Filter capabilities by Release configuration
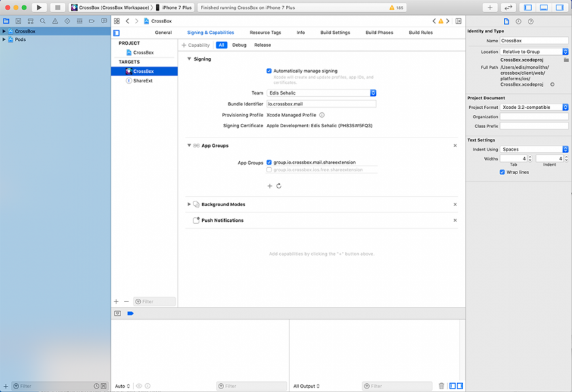The image size is (572, 392). point(262,45)
